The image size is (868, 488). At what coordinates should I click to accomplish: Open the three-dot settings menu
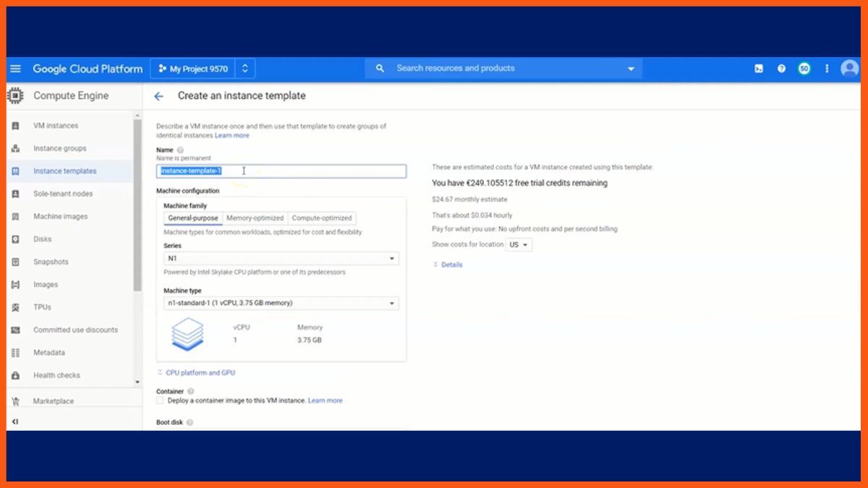coord(827,69)
